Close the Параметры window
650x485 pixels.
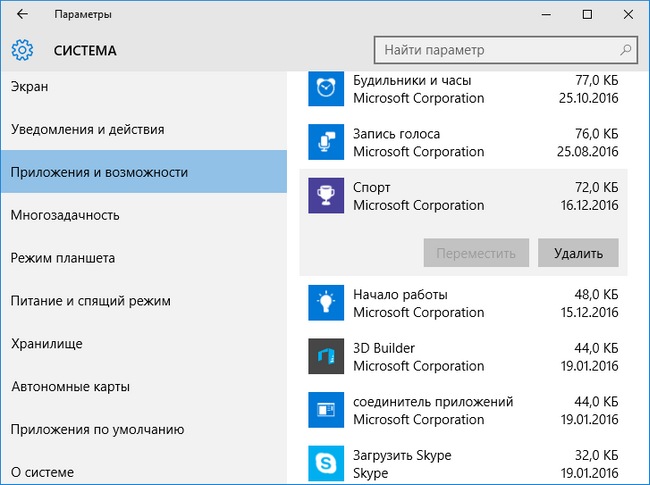[628, 15]
